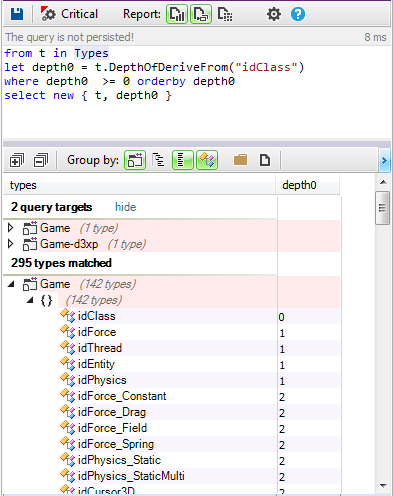
Task: Click the brown folder icon in the results toolbar
Action: click(240, 160)
